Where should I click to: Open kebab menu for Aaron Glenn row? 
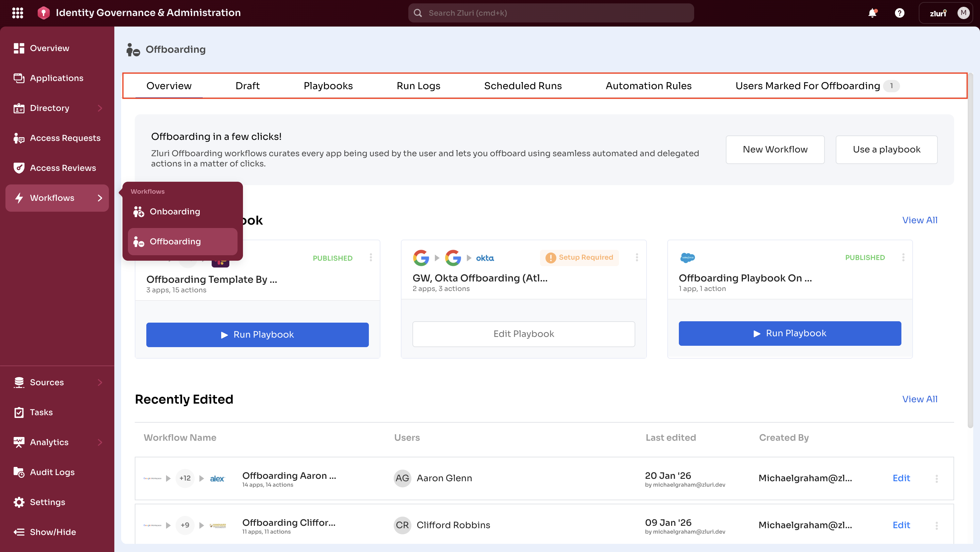pos(937,478)
